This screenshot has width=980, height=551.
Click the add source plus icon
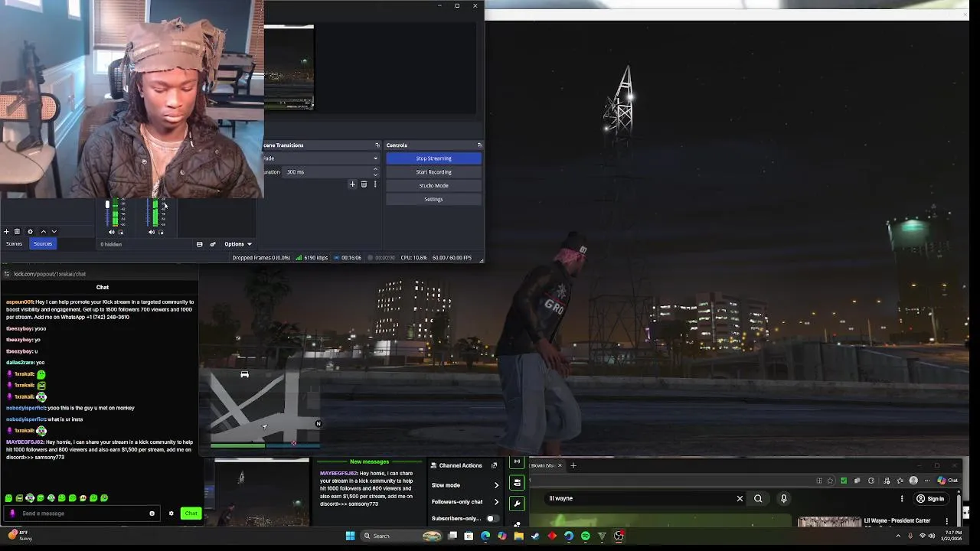coord(6,231)
